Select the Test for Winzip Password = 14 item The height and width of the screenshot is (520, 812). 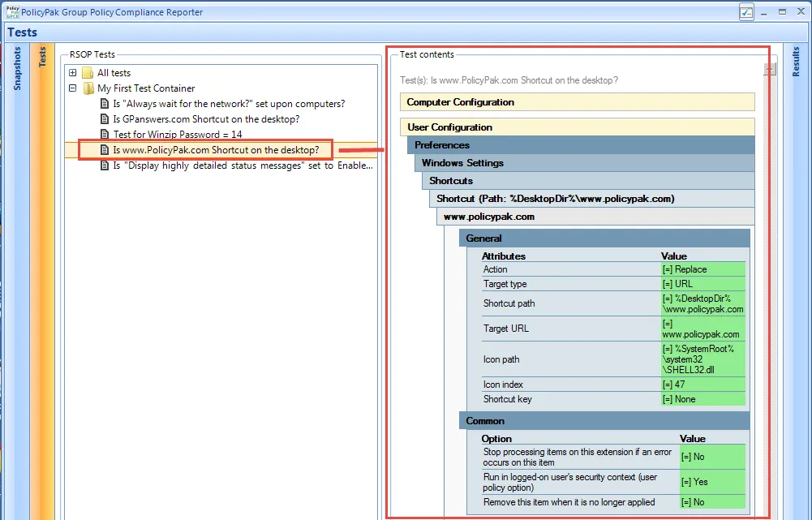[x=178, y=135]
